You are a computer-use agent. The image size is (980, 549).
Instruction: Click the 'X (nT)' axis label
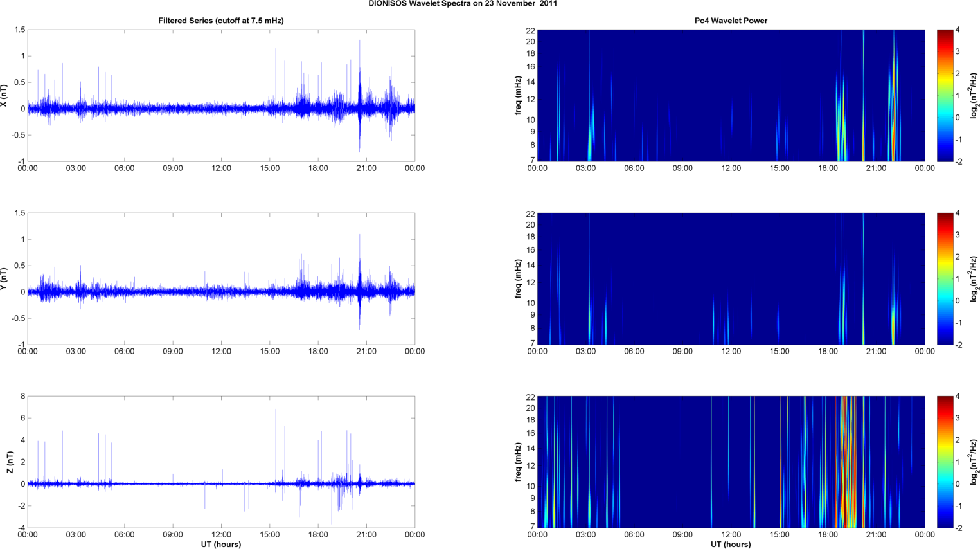coord(4,96)
